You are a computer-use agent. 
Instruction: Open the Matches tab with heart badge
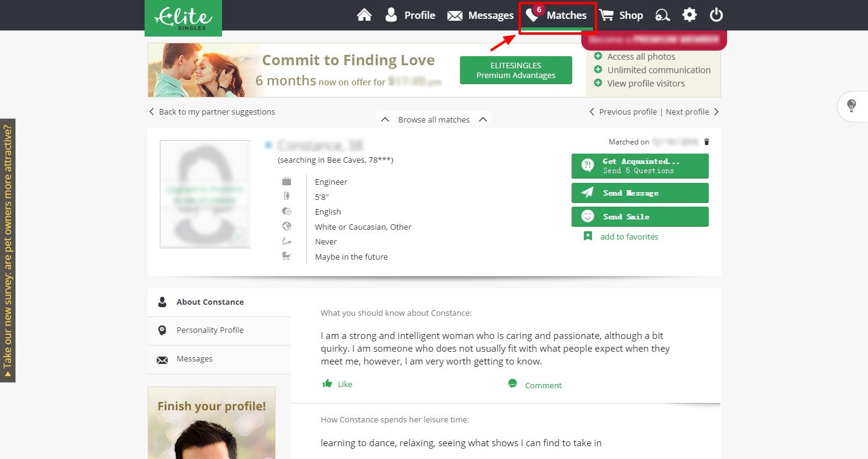pos(557,16)
